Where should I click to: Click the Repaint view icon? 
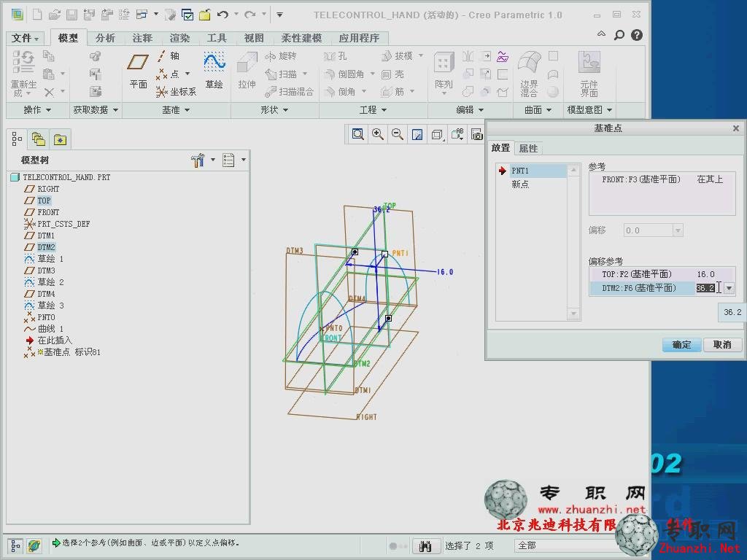tap(417, 134)
